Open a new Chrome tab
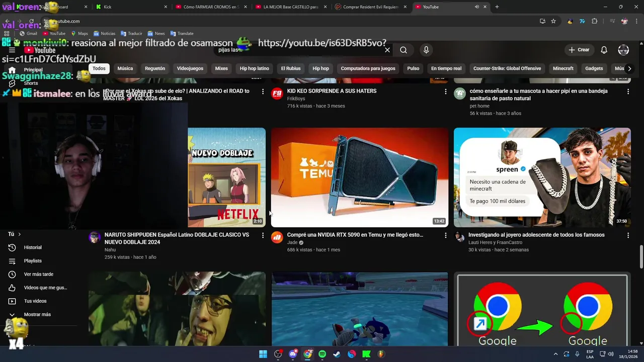The height and width of the screenshot is (362, 644). click(497, 7)
